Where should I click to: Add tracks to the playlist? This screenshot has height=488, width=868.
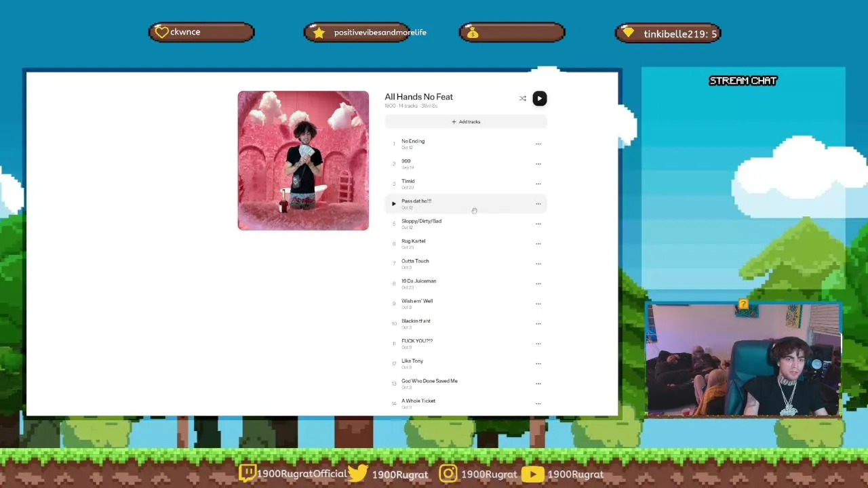coord(466,121)
